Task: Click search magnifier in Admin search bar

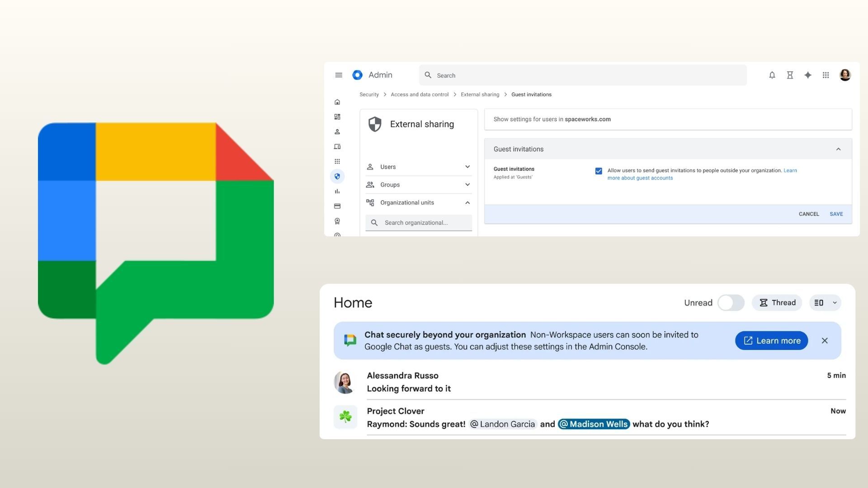Action: pos(428,75)
